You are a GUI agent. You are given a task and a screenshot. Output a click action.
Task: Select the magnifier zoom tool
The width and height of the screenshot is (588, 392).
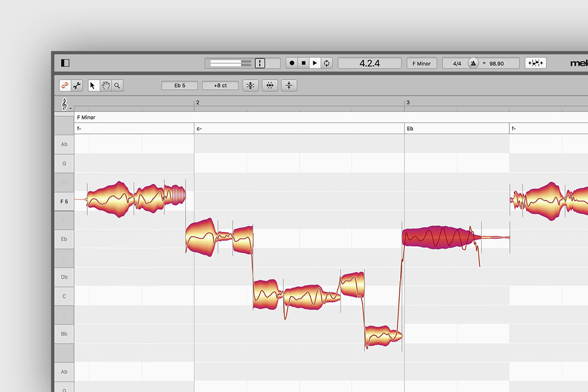pos(117,86)
